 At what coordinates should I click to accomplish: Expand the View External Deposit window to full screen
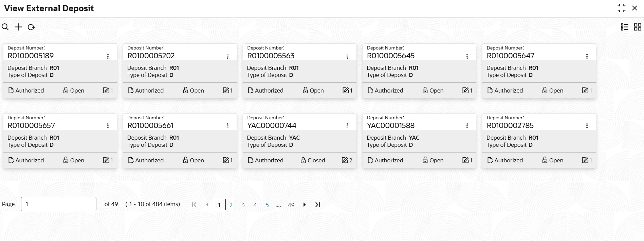621,8
